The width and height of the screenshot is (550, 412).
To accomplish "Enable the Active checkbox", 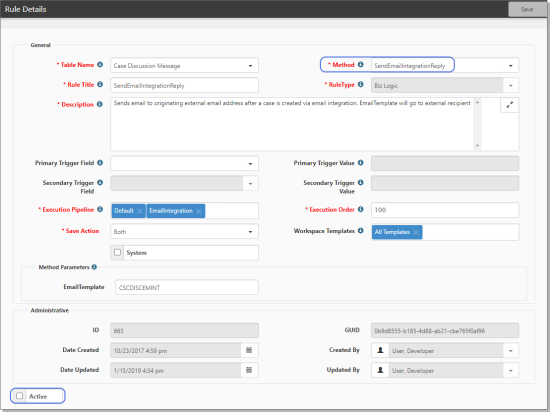I will tap(20, 396).
